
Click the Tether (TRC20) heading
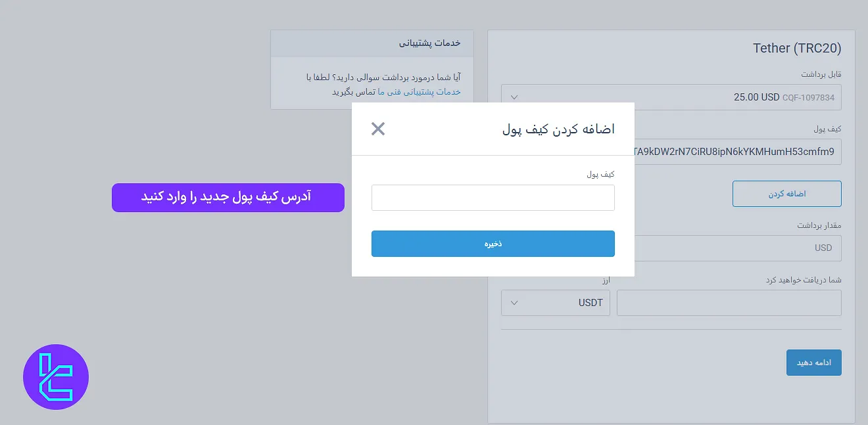coord(796,48)
